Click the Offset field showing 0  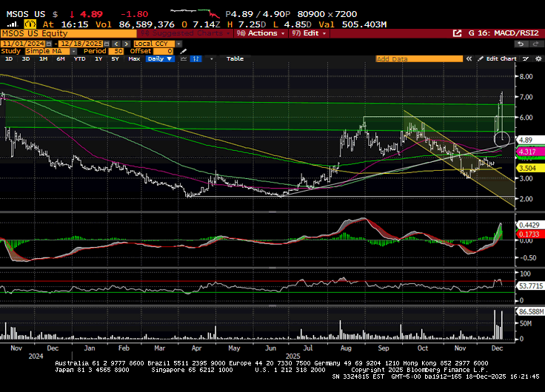[x=163, y=51]
